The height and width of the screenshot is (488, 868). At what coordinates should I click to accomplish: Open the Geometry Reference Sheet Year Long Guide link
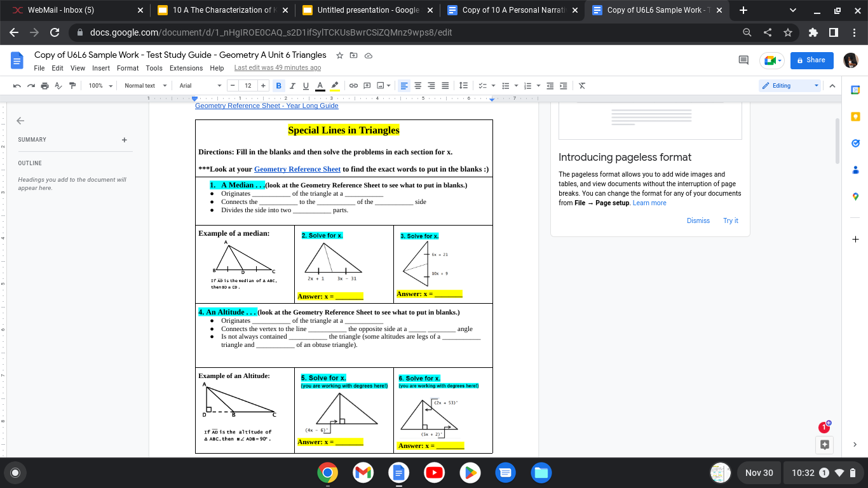point(267,105)
